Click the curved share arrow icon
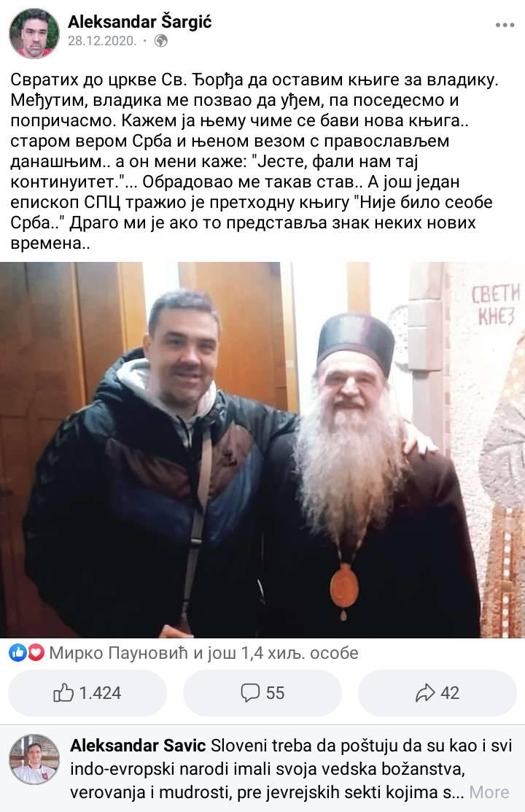Viewport: 525px width, 812px height. [425, 693]
